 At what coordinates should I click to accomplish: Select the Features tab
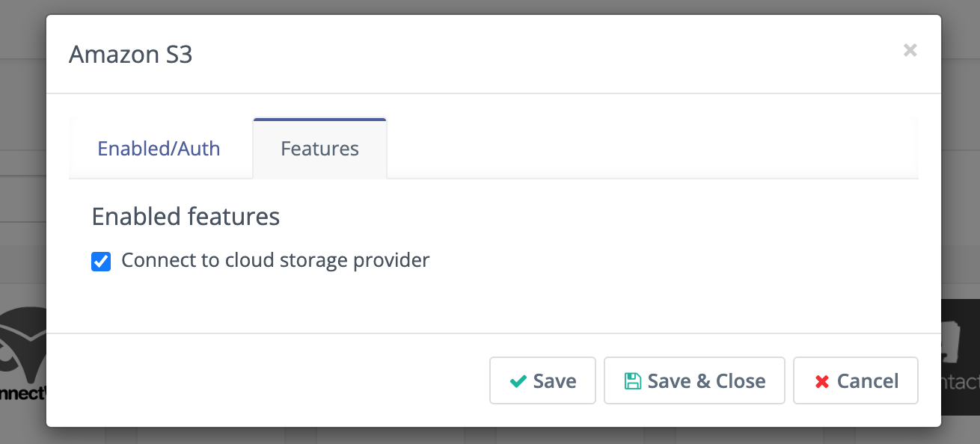(x=319, y=148)
